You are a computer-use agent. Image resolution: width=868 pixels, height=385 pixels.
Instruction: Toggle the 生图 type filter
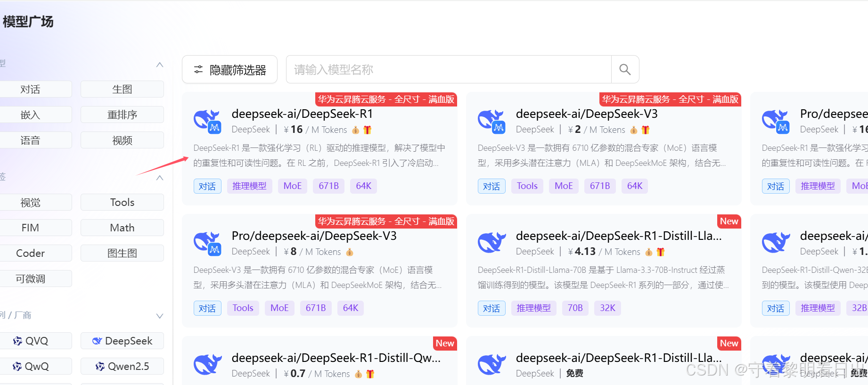click(x=122, y=89)
